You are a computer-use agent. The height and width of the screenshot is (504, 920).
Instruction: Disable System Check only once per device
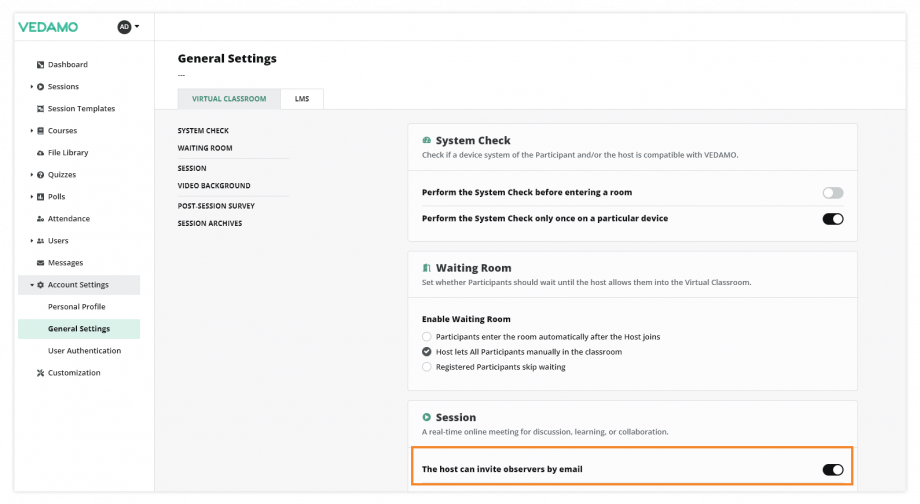(832, 219)
